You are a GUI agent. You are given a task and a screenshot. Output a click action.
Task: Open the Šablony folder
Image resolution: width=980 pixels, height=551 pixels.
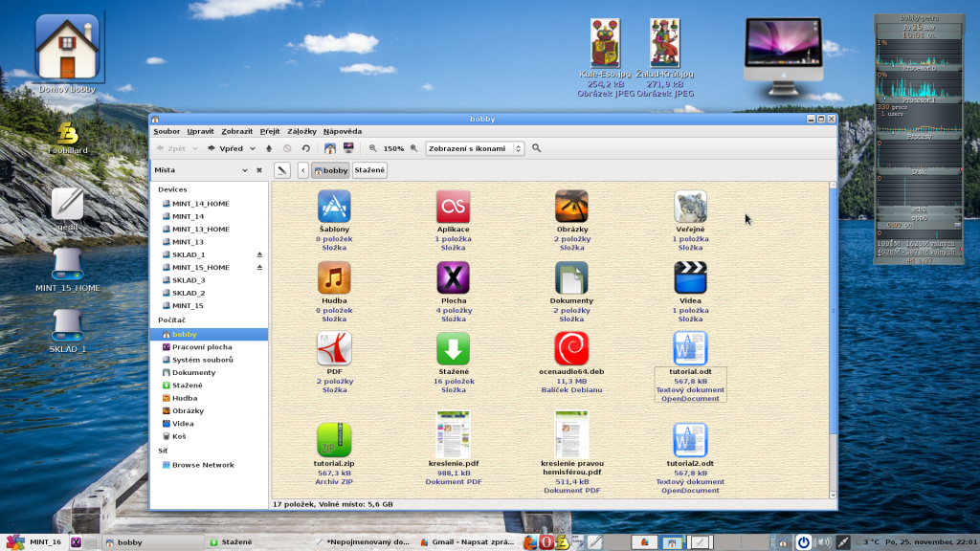[334, 207]
